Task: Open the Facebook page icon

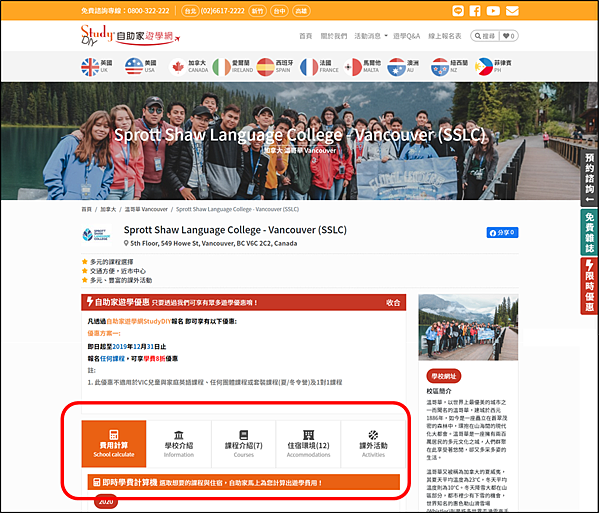Action: pos(475,11)
